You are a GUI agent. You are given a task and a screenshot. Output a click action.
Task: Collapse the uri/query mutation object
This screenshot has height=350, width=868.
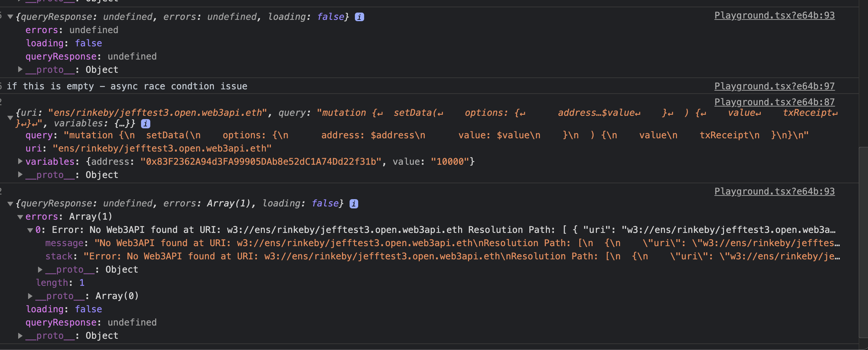click(10, 117)
